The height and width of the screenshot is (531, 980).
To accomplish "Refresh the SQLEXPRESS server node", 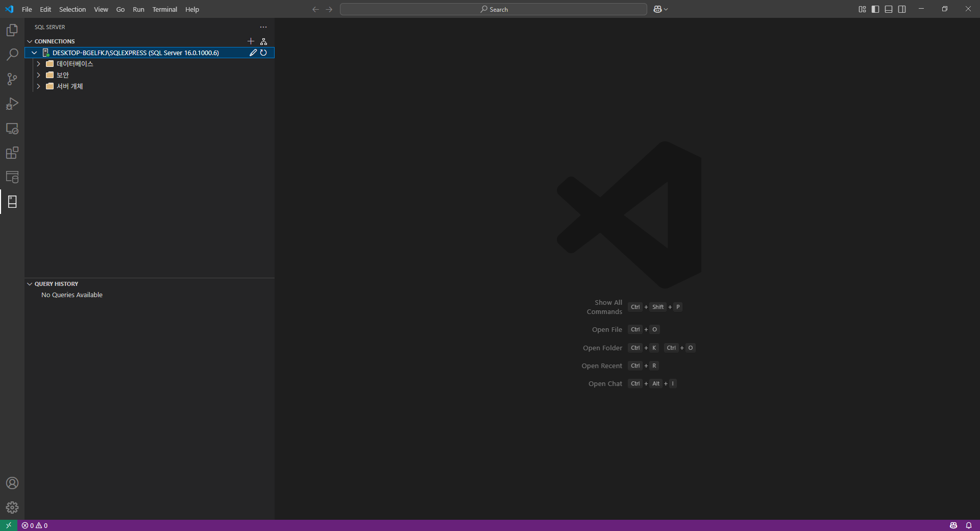I will [263, 53].
